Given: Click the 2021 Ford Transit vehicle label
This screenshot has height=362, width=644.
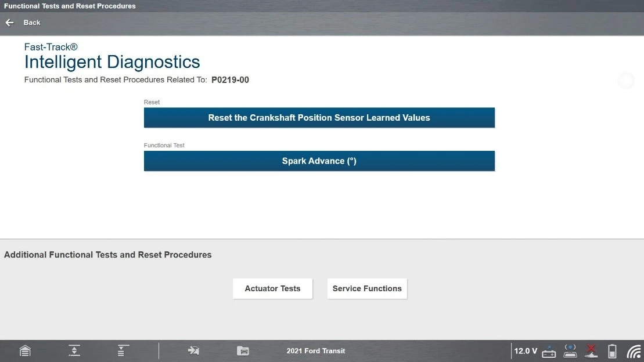Looking at the screenshot, I should coord(316,351).
